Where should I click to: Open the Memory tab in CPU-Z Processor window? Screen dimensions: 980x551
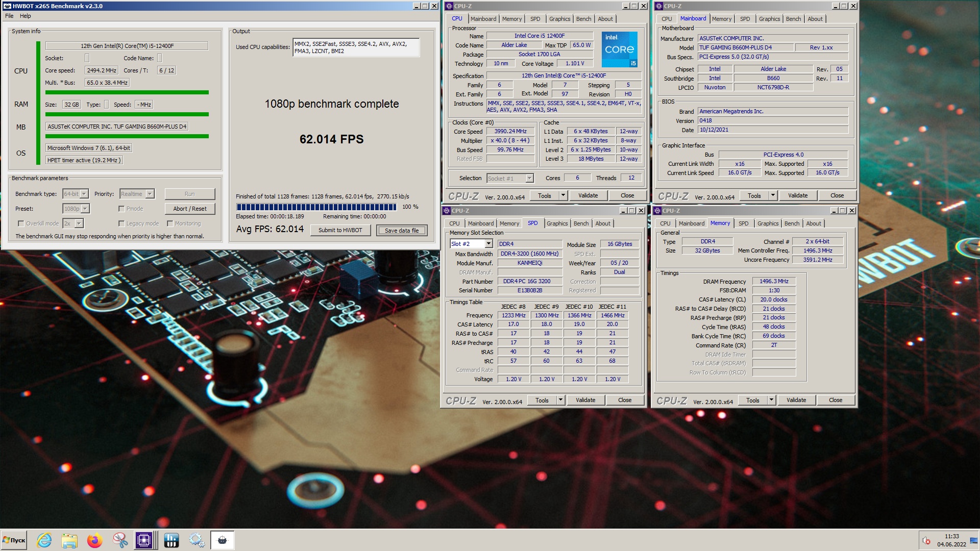tap(511, 19)
